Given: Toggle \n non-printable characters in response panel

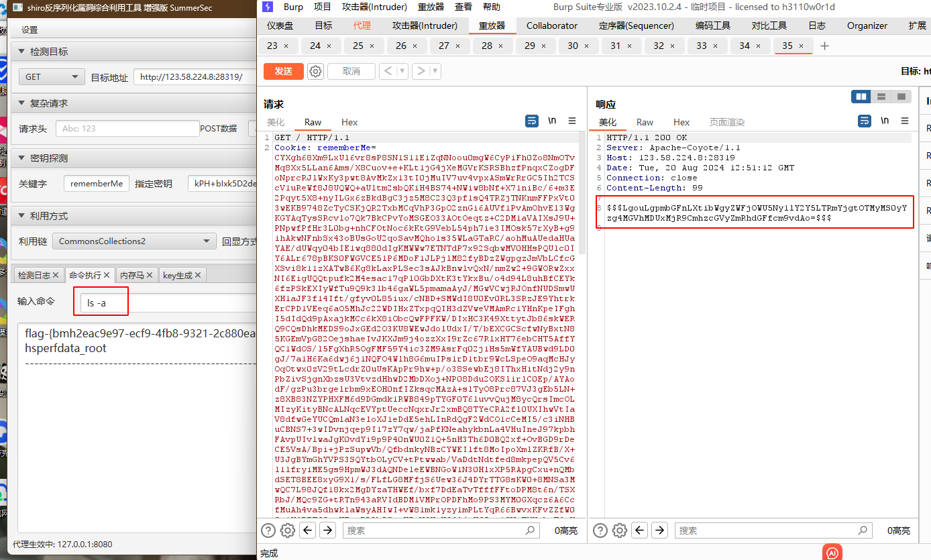Looking at the screenshot, I should pos(885,121).
